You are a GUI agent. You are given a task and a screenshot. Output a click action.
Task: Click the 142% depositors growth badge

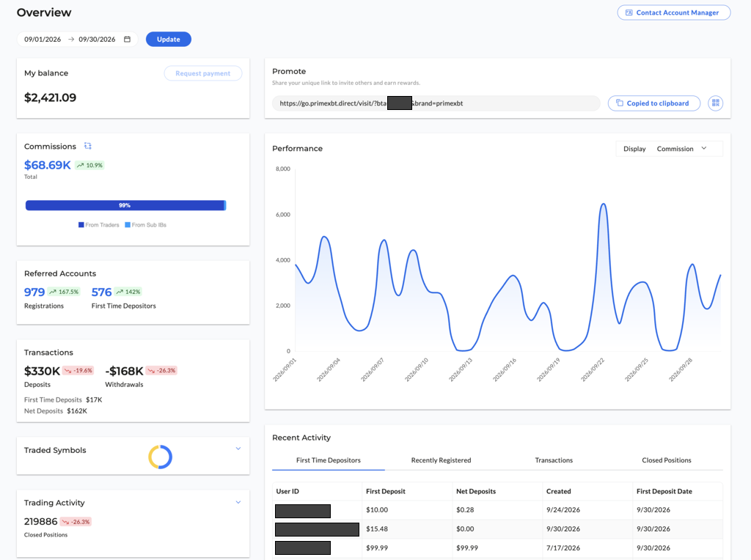(x=128, y=292)
